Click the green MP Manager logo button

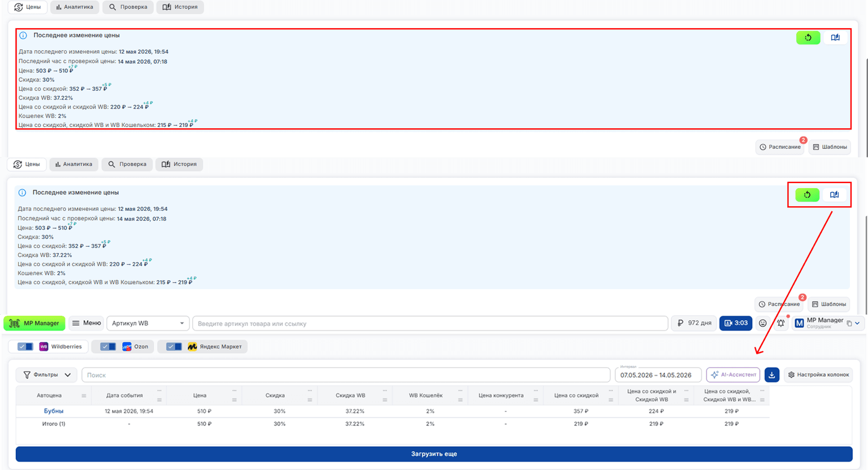click(x=34, y=323)
